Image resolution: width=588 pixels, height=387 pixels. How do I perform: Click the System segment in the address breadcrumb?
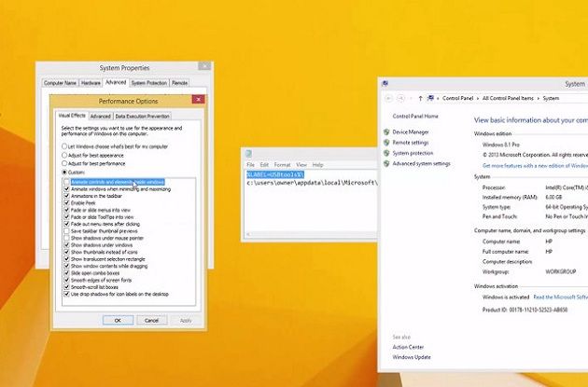551,98
